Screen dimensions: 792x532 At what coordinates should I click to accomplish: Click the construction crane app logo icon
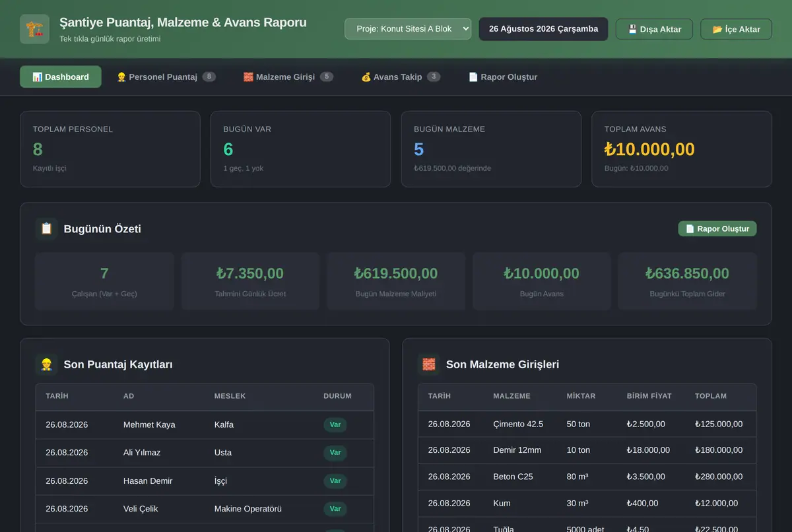(34, 29)
